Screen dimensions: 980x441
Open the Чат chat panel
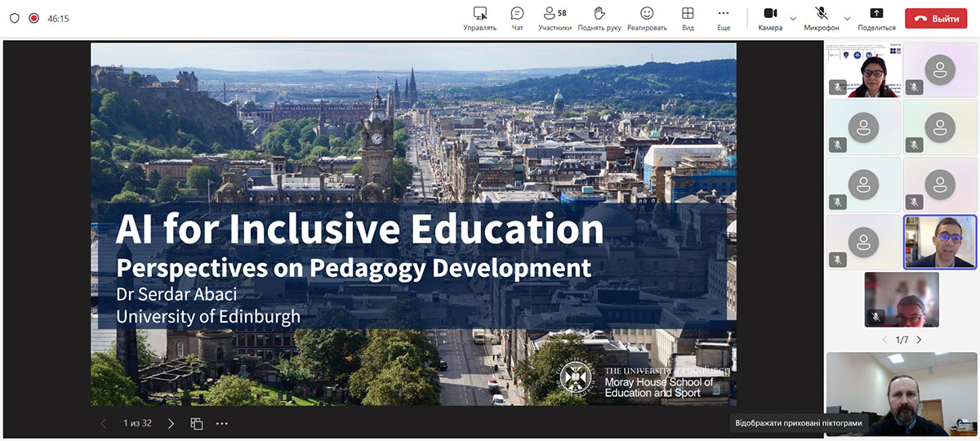tap(517, 18)
